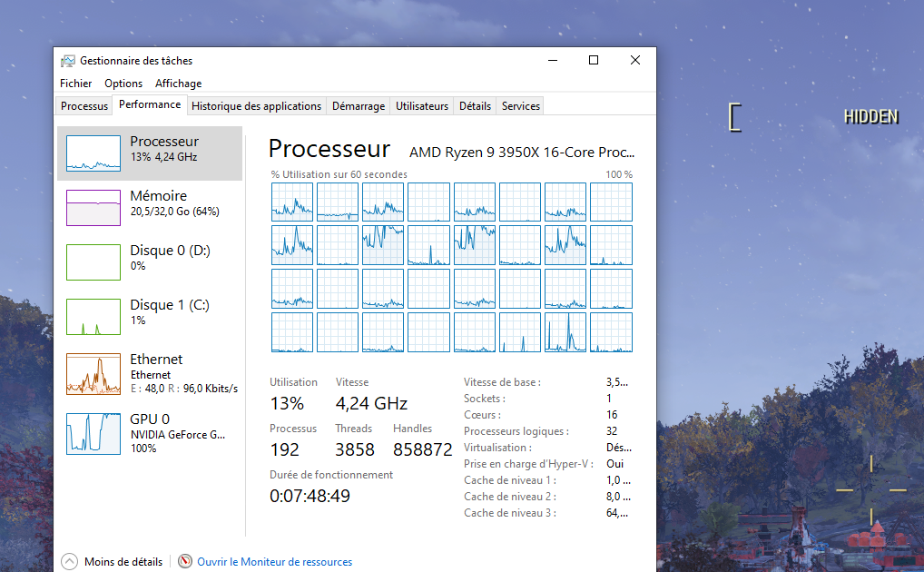Click the Disque 0 green graph thumbnail
The height and width of the screenshot is (572, 924).
tap(93, 261)
